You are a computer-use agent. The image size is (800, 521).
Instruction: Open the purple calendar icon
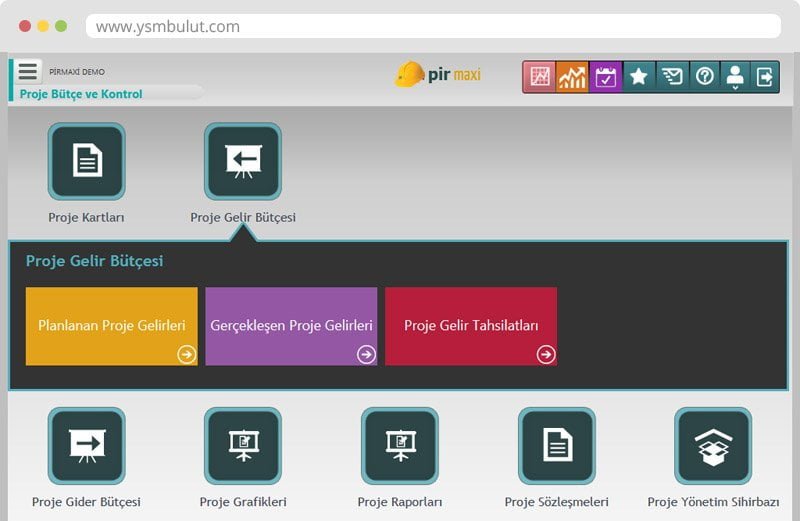point(606,77)
